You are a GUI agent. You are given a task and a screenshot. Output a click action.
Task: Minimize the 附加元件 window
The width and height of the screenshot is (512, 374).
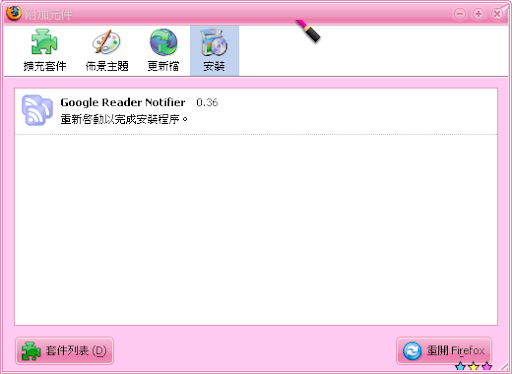[460, 14]
